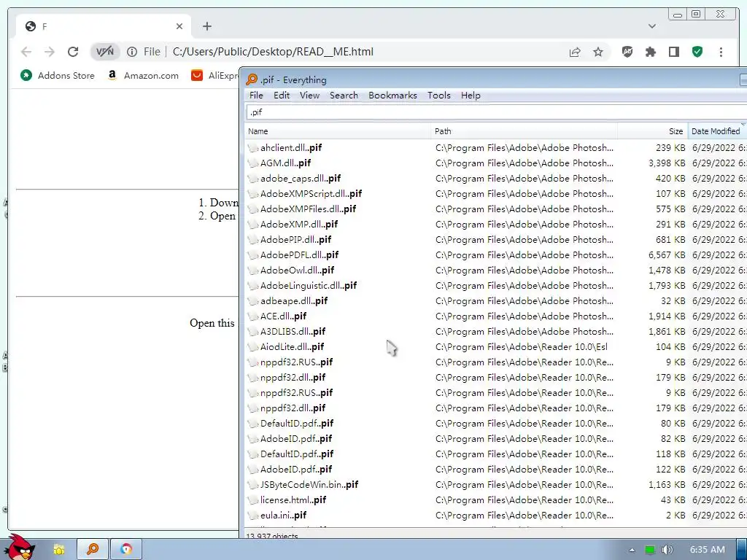Select file ahclient.dll..pif
Image resolution: width=747 pixels, height=560 pixels.
pyautogui.click(x=290, y=147)
